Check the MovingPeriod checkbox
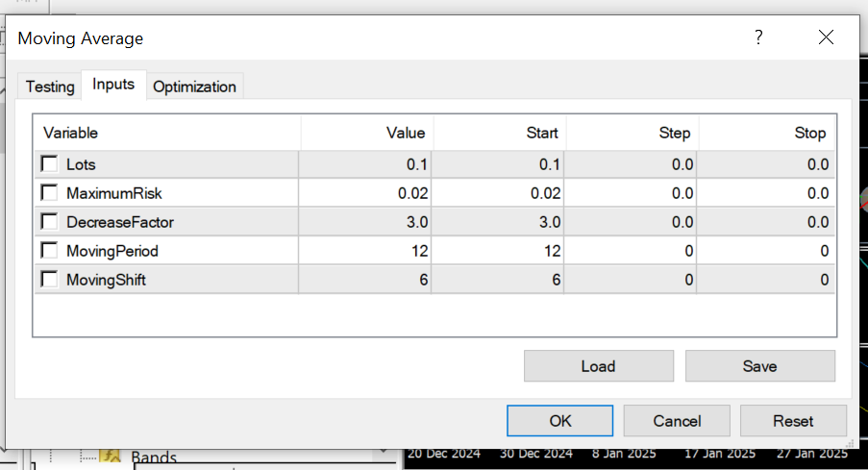Image resolution: width=868 pixels, height=470 pixels. click(49, 250)
